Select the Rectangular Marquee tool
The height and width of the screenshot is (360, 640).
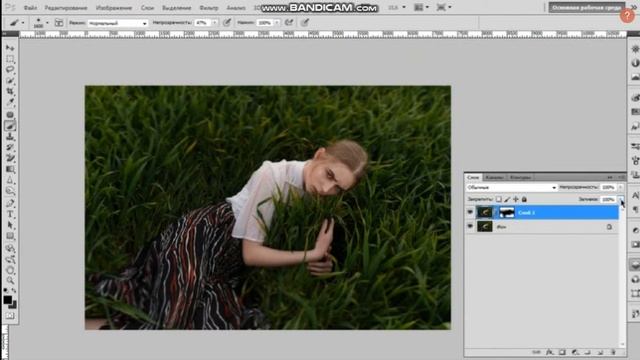(10, 59)
